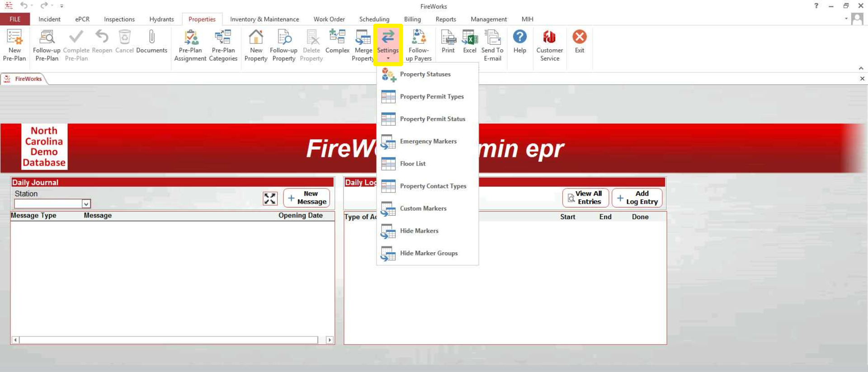The height and width of the screenshot is (372, 868).
Task: Click the Undo arrow in title bar
Action: click(24, 6)
